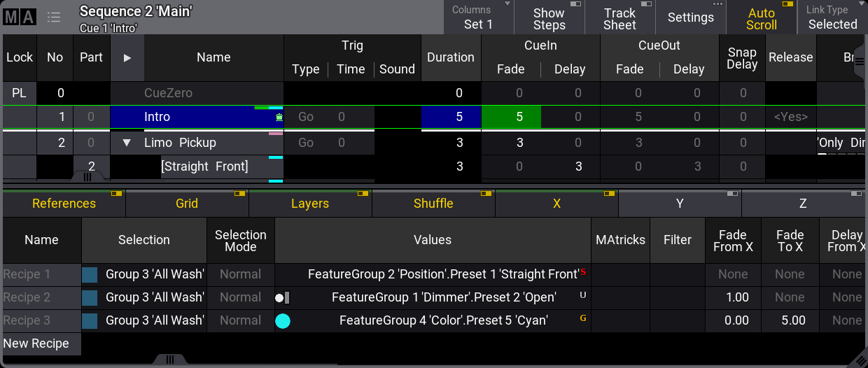
Task: Open the window list menu icon
Action: click(x=54, y=17)
